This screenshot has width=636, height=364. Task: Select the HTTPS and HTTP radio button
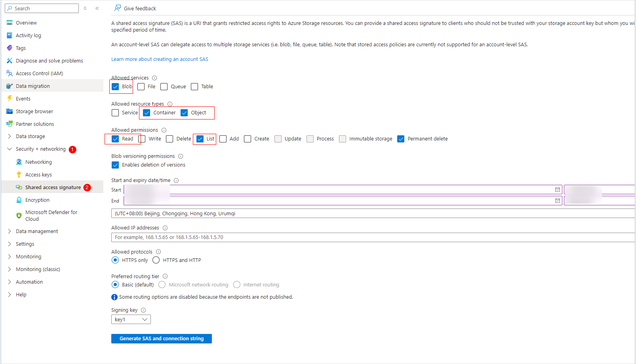[156, 260]
